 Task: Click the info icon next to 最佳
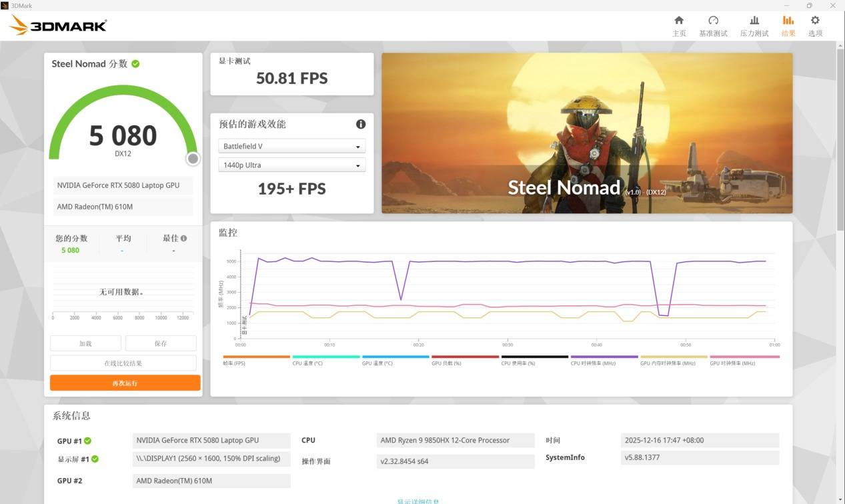(183, 238)
